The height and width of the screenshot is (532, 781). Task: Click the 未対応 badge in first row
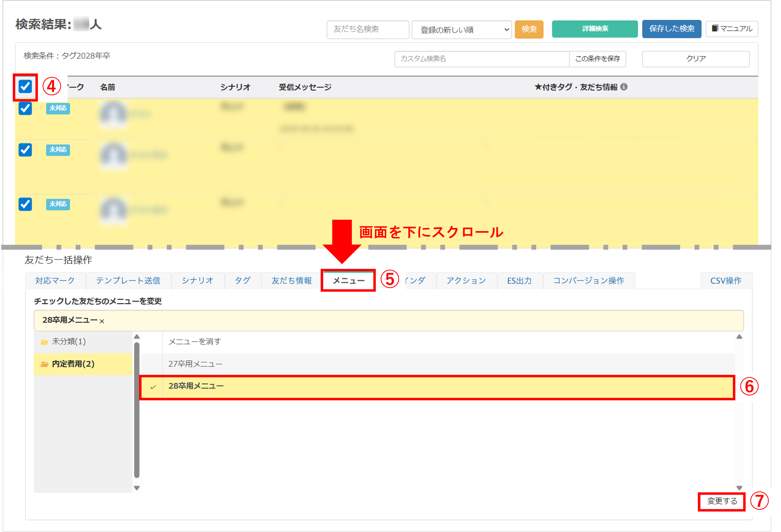(x=58, y=108)
